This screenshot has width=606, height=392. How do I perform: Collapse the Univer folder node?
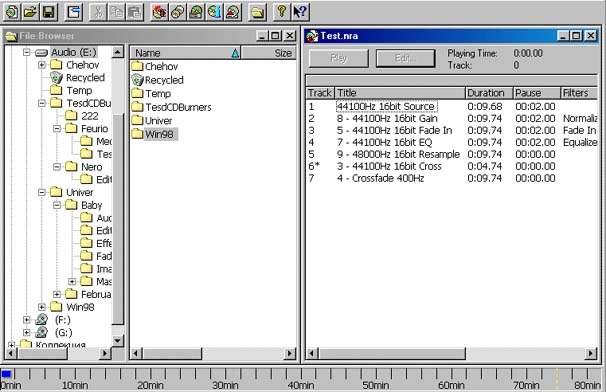[x=42, y=192]
